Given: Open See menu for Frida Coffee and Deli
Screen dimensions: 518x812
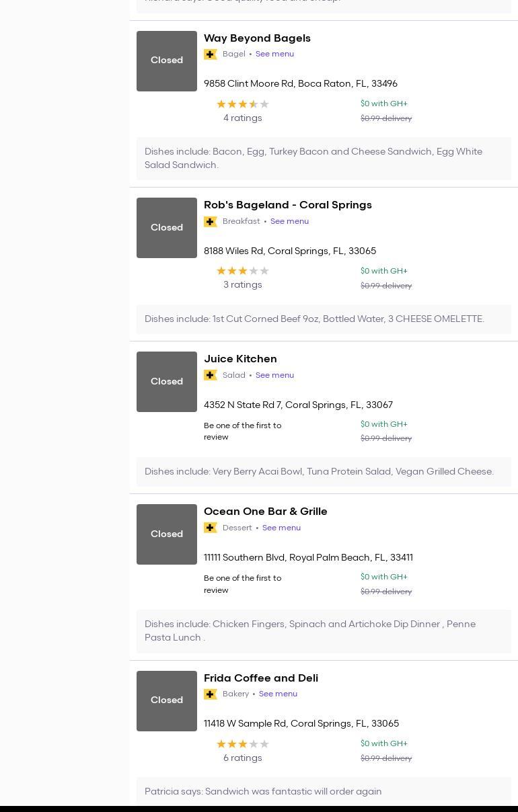Looking at the screenshot, I should (x=278, y=694).
